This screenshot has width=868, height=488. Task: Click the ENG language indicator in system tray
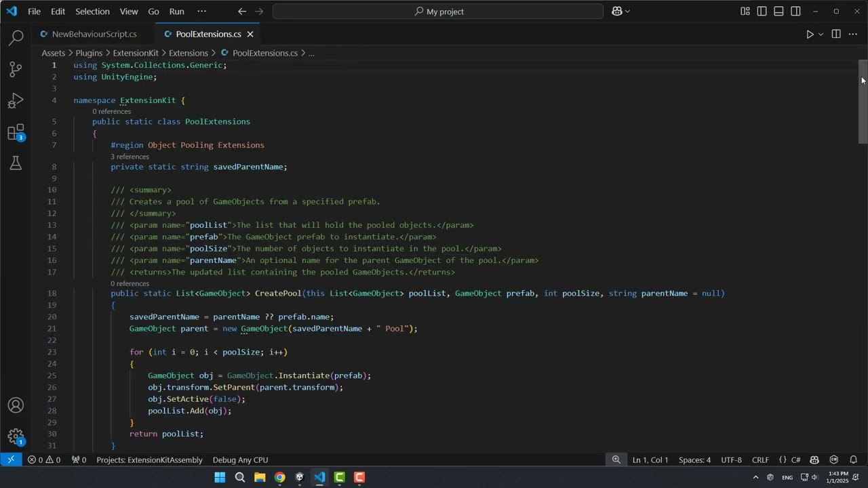pos(787,477)
